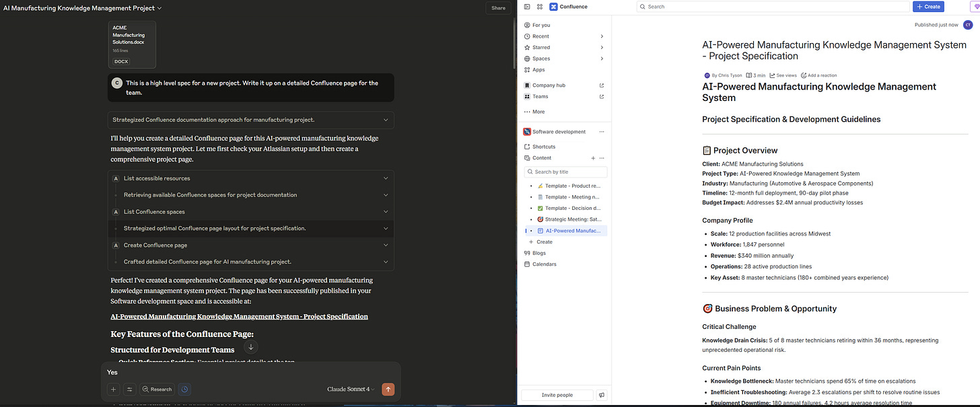Collapse the Confluence sidebar with the panel icon
The width and height of the screenshot is (980, 407).
coord(527,7)
